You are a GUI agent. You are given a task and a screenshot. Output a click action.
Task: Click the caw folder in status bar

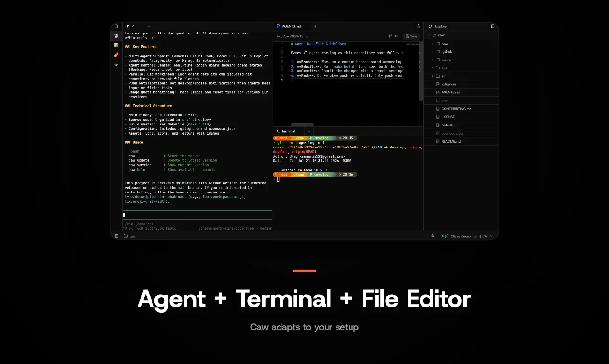click(x=129, y=236)
